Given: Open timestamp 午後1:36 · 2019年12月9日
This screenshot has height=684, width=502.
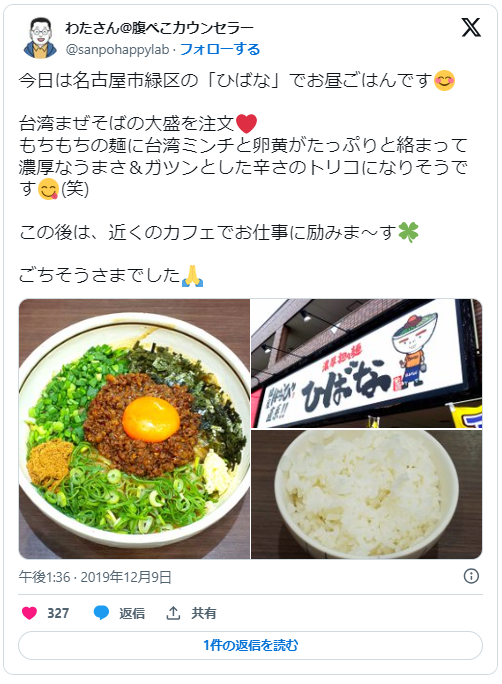Looking at the screenshot, I should coord(95,577).
